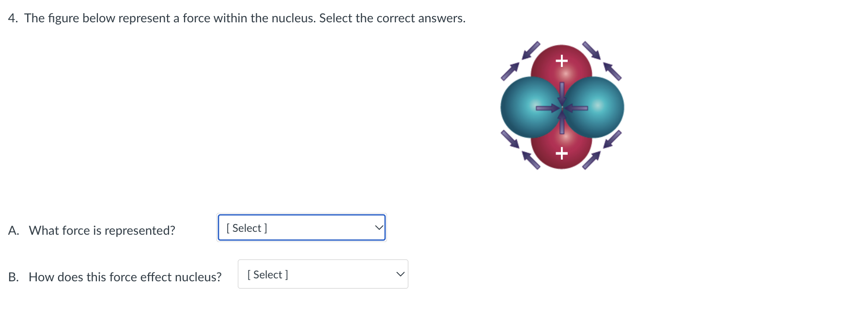Click the [ Select ] text inside question B's box
868x323 pixels.
point(267,274)
